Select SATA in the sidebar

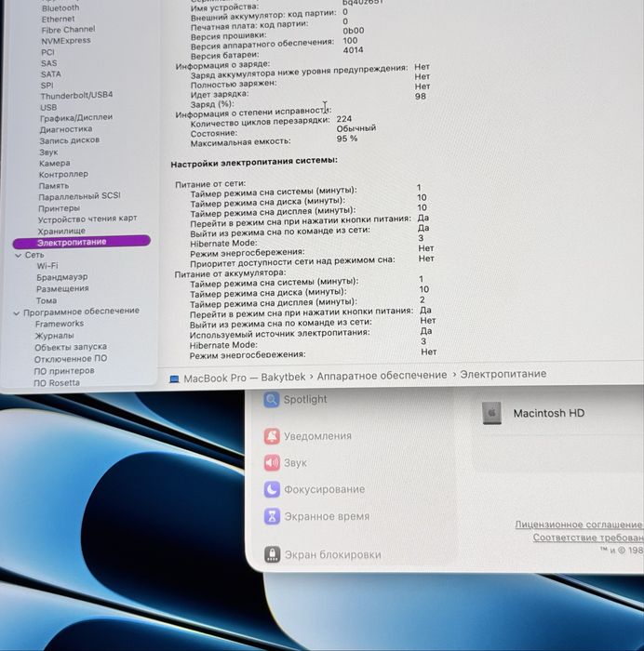click(x=50, y=74)
